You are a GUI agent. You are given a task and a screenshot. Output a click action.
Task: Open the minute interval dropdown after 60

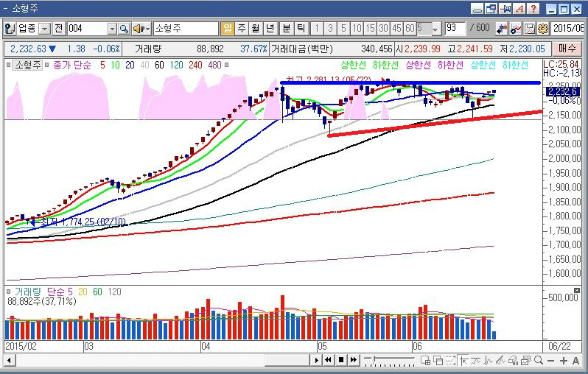pos(435,29)
